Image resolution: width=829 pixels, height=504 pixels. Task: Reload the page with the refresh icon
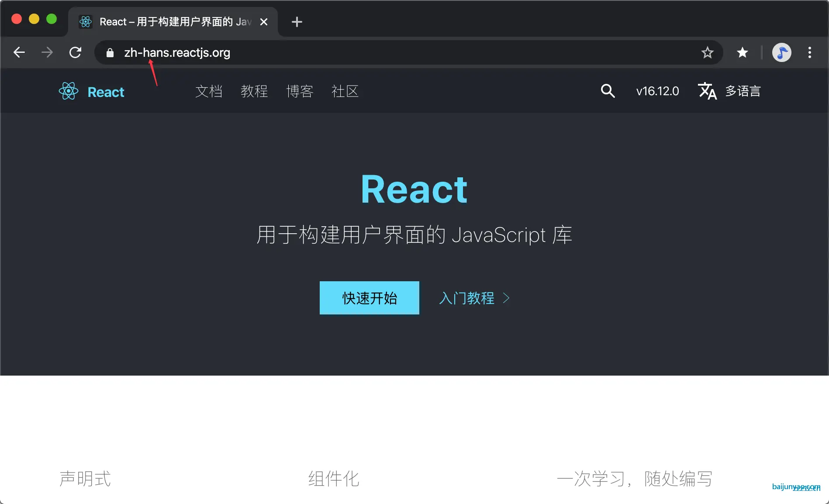pos(76,52)
